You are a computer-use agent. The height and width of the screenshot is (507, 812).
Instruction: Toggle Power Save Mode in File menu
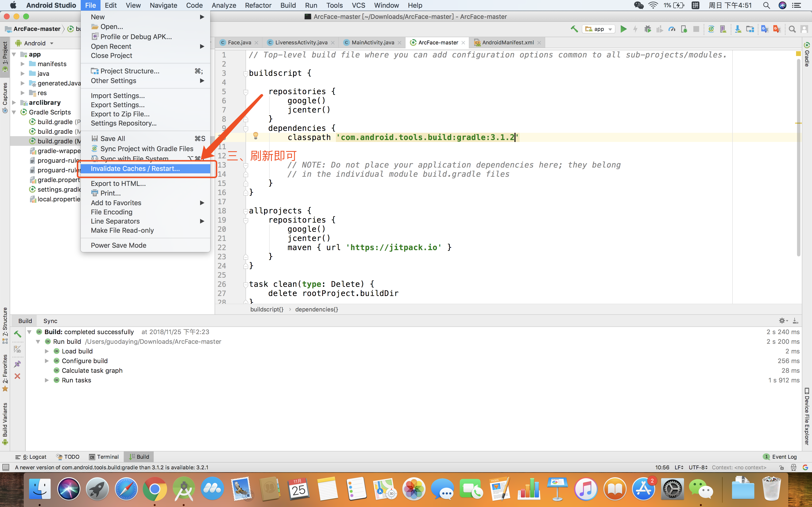(x=118, y=245)
